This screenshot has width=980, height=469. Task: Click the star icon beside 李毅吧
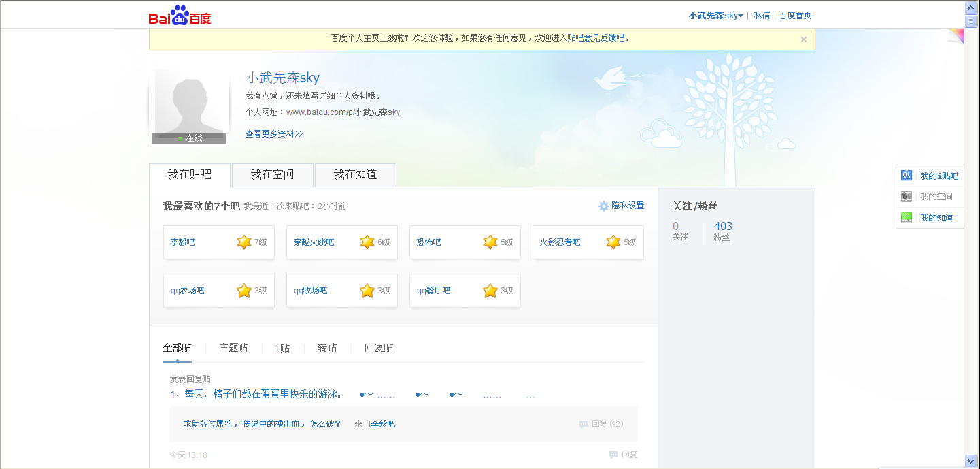click(x=244, y=242)
